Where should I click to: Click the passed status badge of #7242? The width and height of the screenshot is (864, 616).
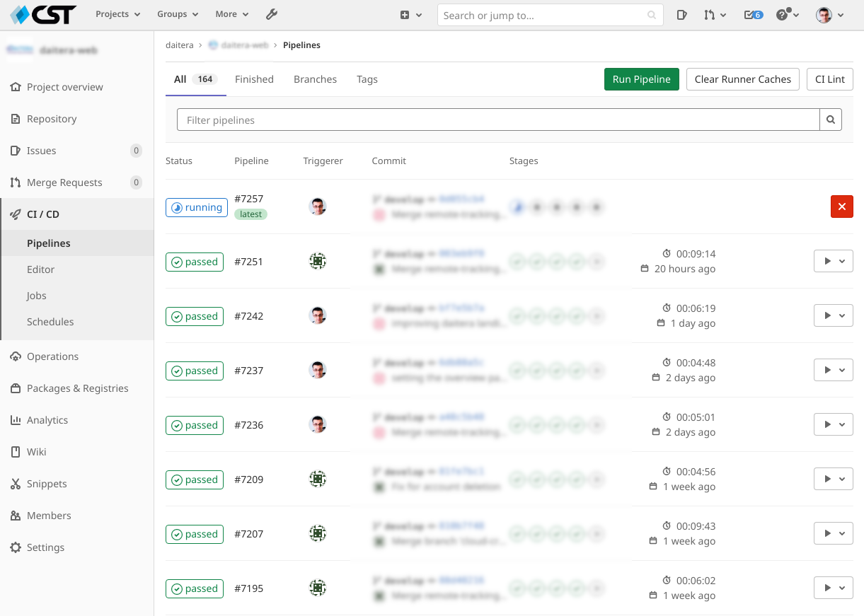(195, 316)
